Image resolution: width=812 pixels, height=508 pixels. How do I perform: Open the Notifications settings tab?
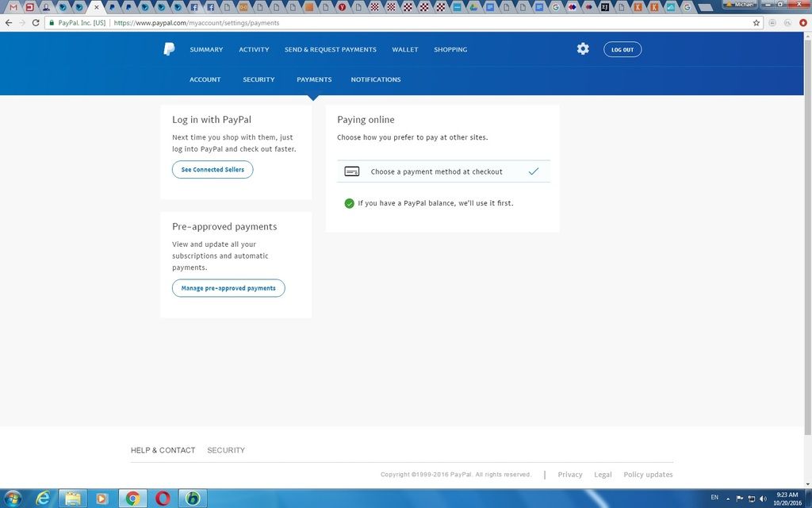[x=376, y=80]
